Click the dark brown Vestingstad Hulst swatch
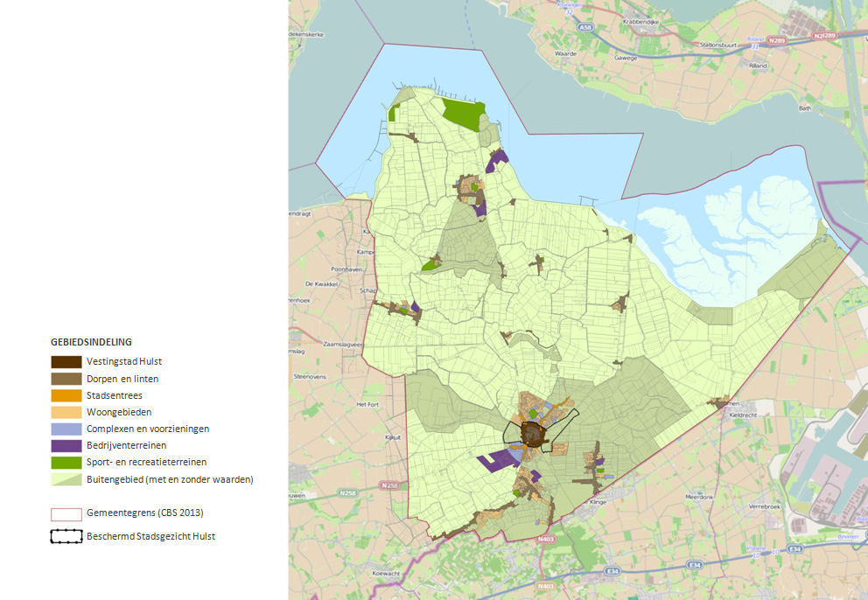This screenshot has height=600, width=868. [x=66, y=362]
